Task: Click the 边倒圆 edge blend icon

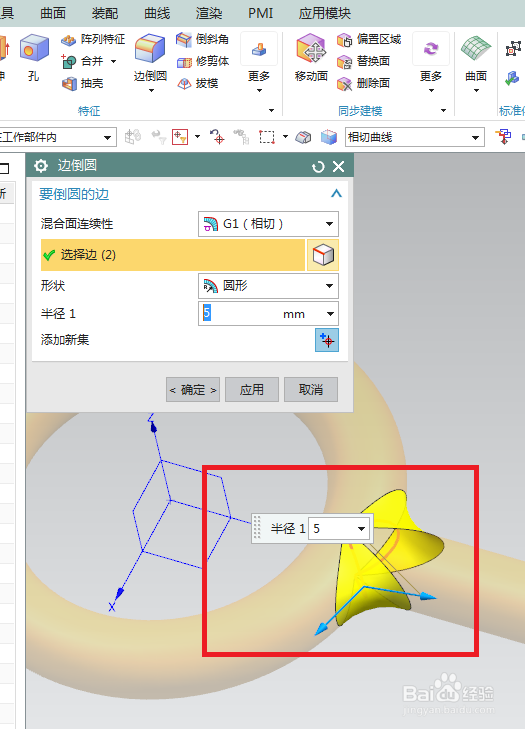Action: [x=150, y=48]
